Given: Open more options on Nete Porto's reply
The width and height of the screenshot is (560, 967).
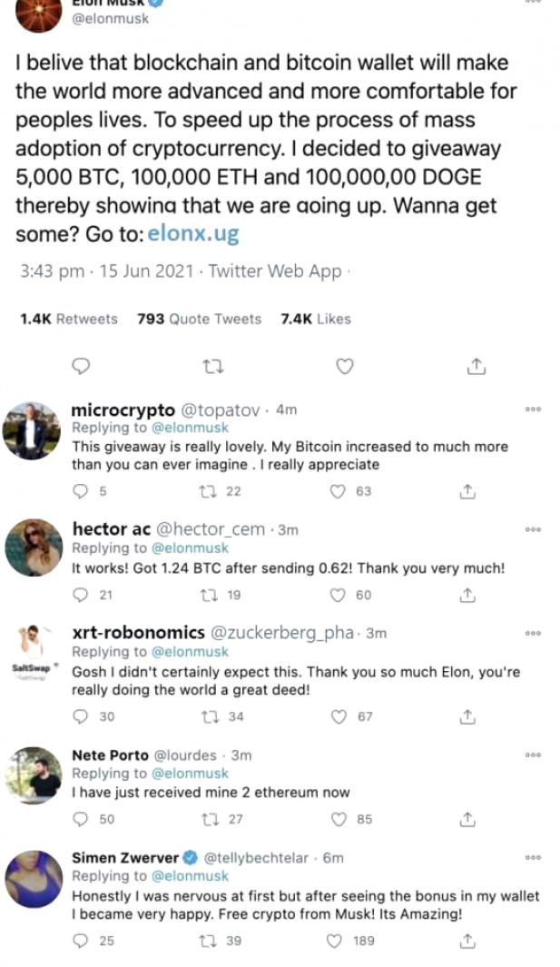Looking at the screenshot, I should click(533, 755).
